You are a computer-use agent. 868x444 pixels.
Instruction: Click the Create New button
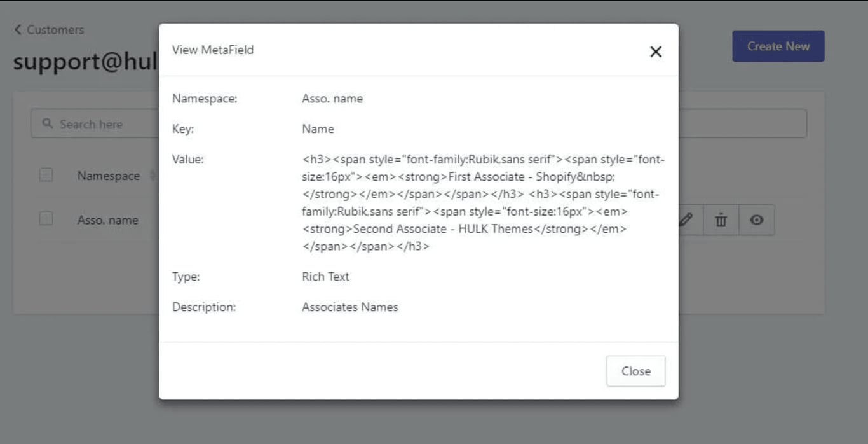coord(778,46)
